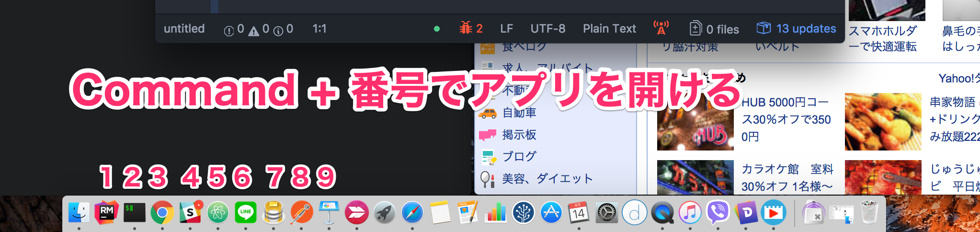
Task: Open the Terminal app in dock
Action: tap(134, 213)
